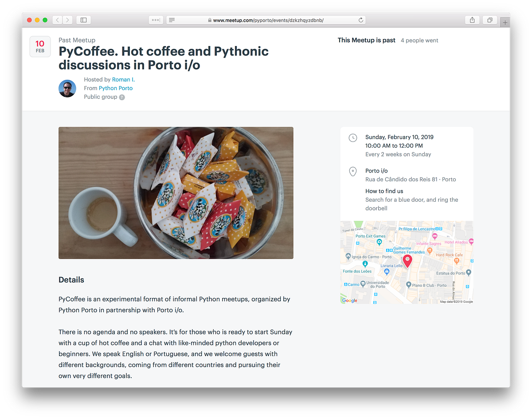The height and width of the screenshot is (419, 532).
Task: Click the host's profile avatar photo
Action: pyautogui.click(x=67, y=89)
